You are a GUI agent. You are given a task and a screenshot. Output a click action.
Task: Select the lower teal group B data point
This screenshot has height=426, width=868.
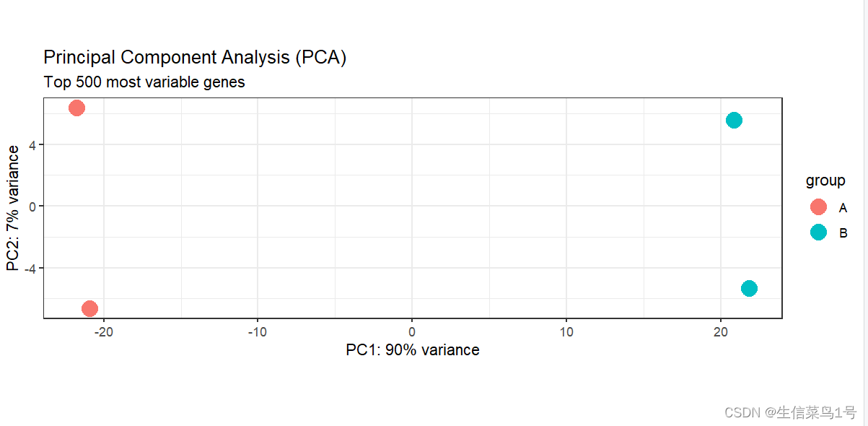(749, 289)
